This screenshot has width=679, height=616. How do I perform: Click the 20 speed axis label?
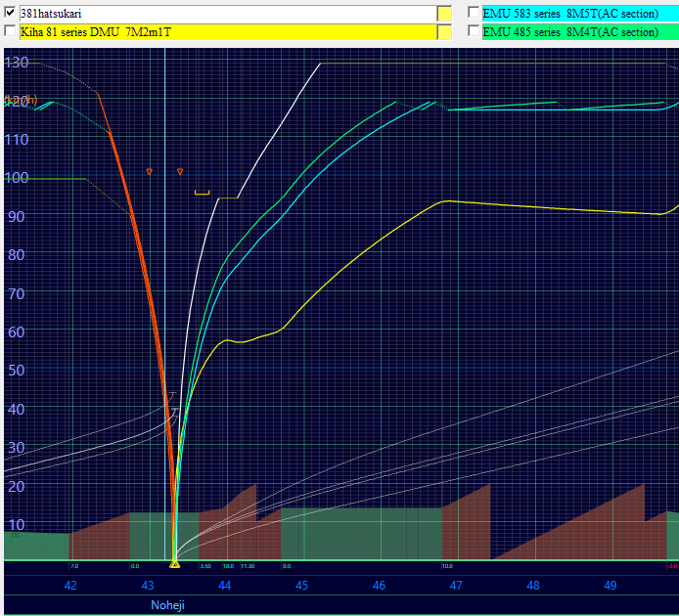click(17, 487)
